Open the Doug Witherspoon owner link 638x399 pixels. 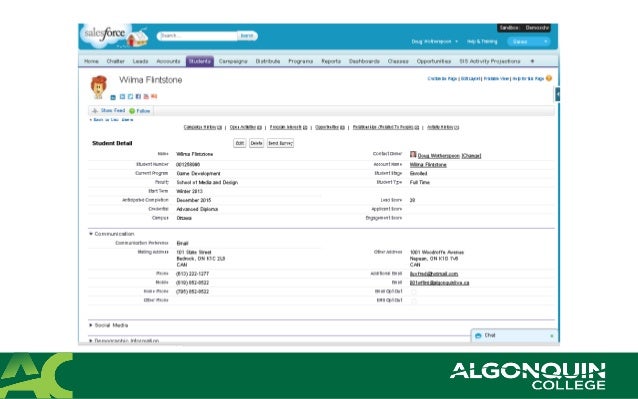[439, 156]
